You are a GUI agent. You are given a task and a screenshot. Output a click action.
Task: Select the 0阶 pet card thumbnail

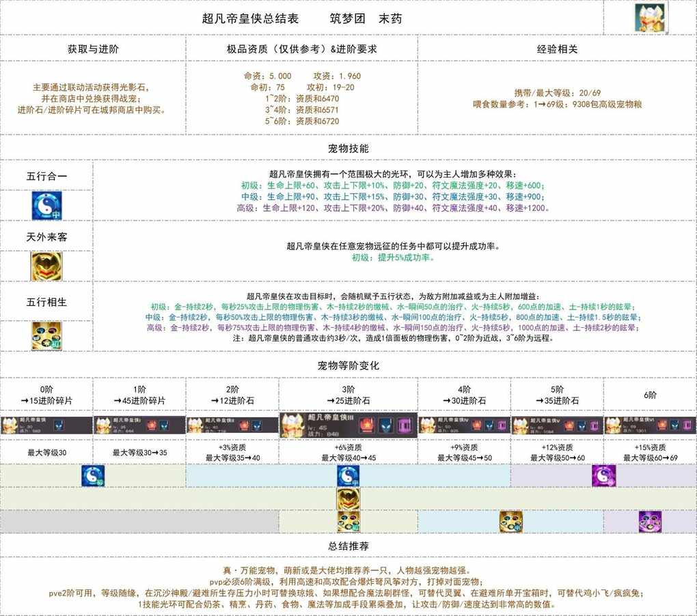(46, 425)
